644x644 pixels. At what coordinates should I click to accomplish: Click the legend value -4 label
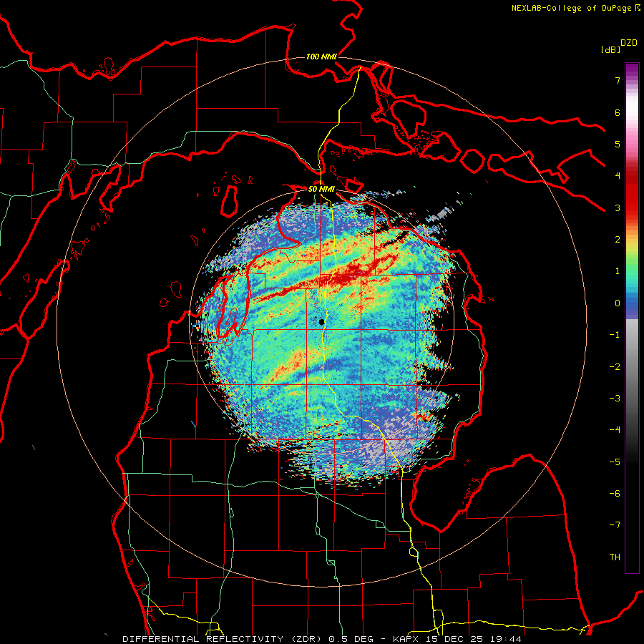tap(615, 430)
